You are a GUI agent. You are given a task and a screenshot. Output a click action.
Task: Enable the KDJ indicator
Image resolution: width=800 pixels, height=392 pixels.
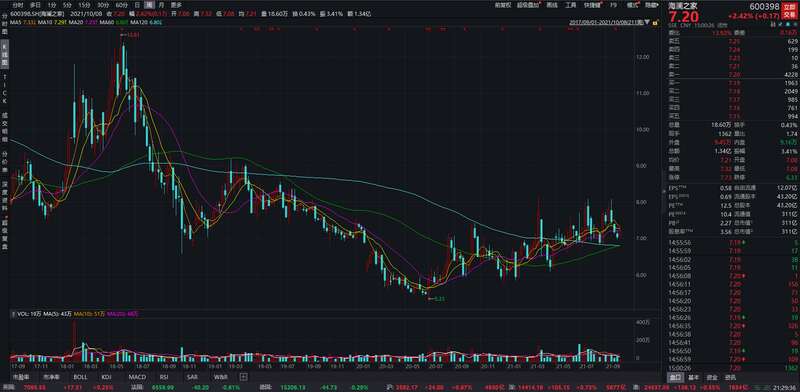(x=107, y=377)
